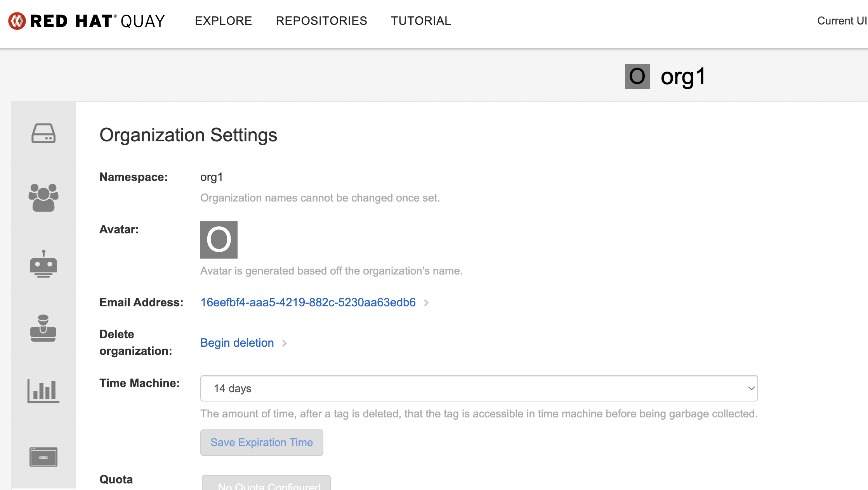Open Default Permissions stamp icon
This screenshot has width=868, height=490.
[x=43, y=328]
